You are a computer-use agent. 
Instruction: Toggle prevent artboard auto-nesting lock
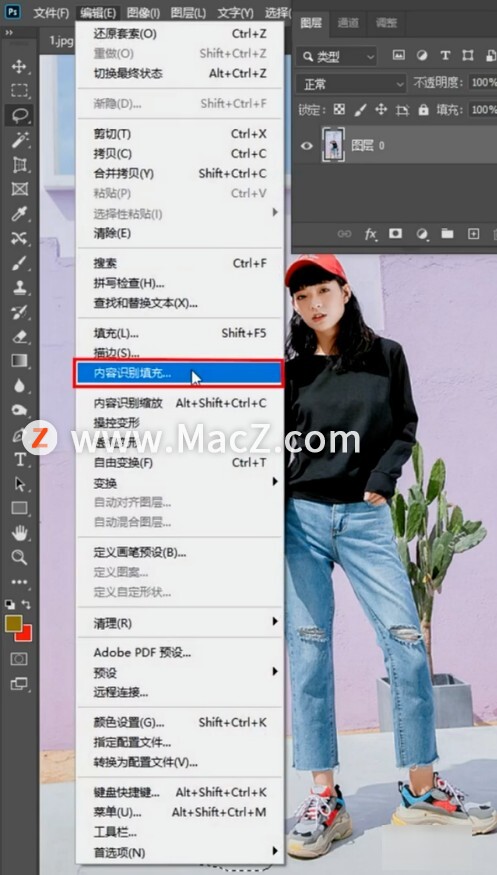(402, 110)
